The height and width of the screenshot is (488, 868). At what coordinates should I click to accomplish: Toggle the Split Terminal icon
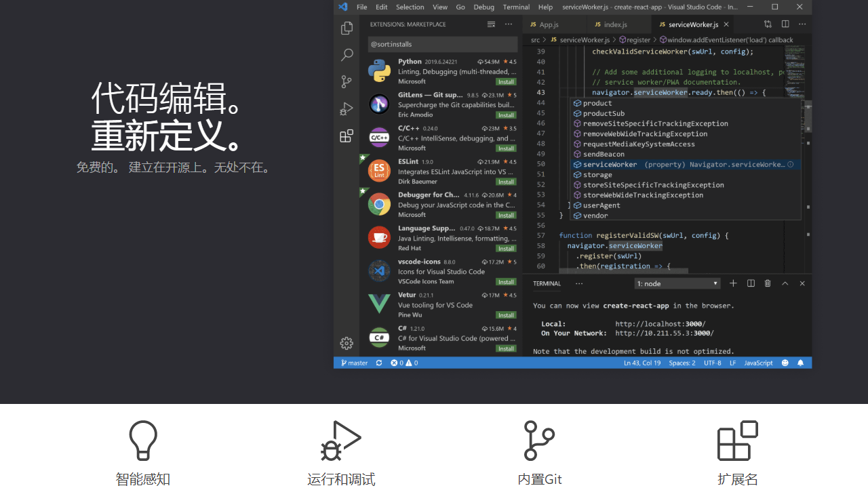(x=751, y=283)
